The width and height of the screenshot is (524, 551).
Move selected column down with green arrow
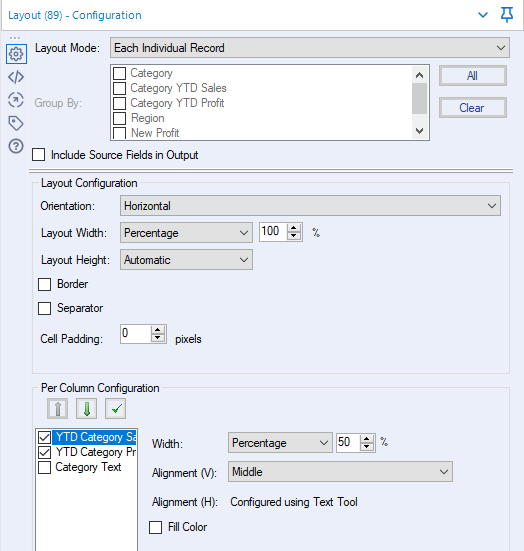click(86, 408)
